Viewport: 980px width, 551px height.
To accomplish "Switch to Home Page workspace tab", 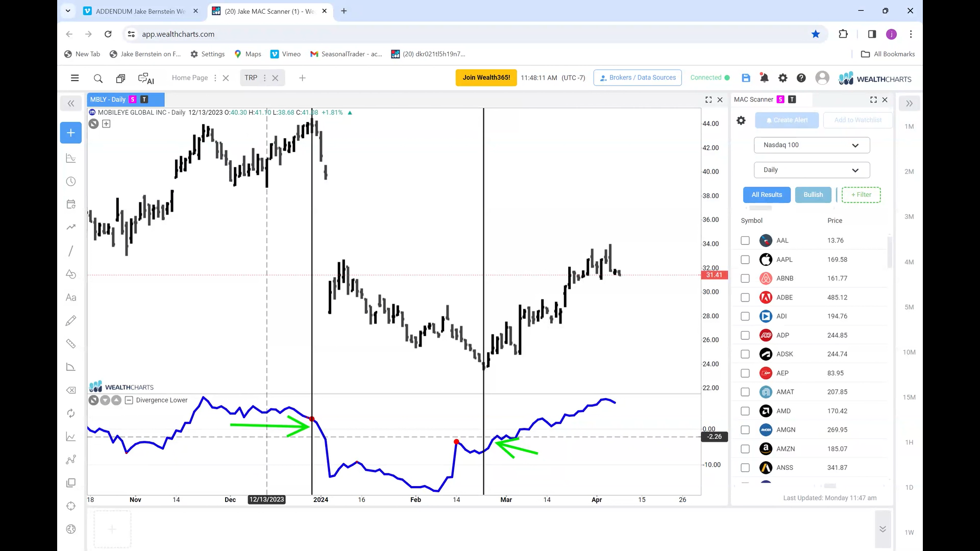I will click(x=190, y=78).
